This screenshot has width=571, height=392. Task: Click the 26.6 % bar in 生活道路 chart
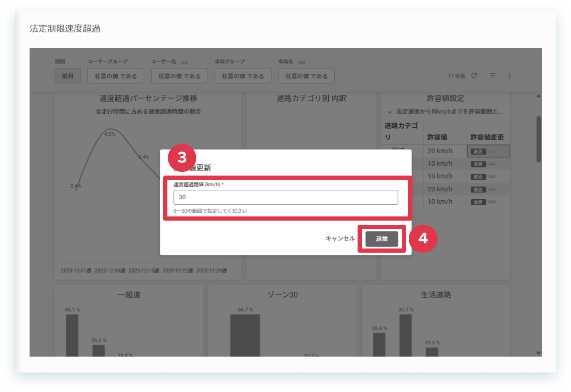379,345
